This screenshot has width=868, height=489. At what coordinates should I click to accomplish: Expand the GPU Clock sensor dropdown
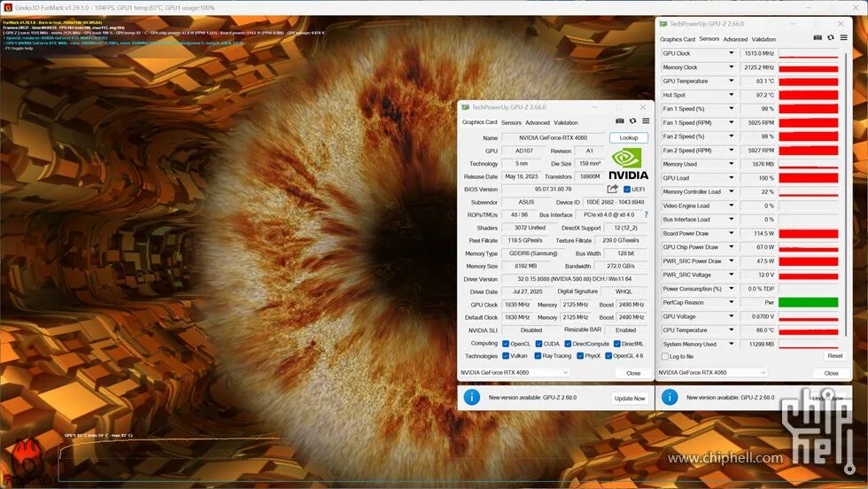(732, 53)
